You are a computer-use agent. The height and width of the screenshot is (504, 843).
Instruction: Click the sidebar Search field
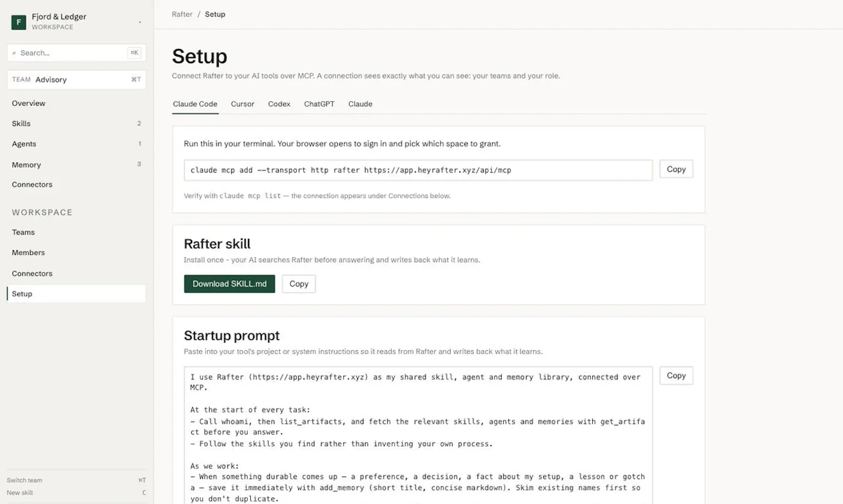coord(76,53)
